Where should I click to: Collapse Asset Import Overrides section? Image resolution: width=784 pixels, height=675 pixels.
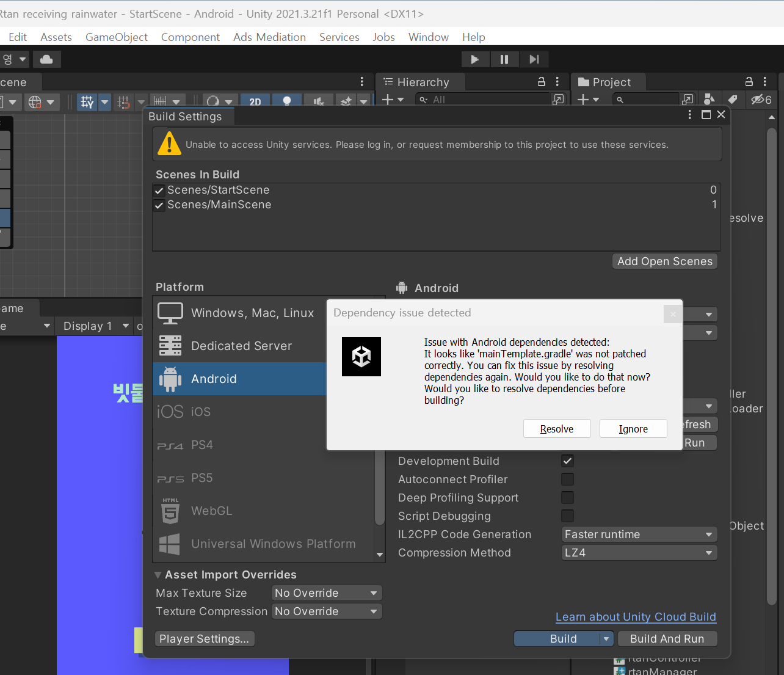tap(158, 575)
